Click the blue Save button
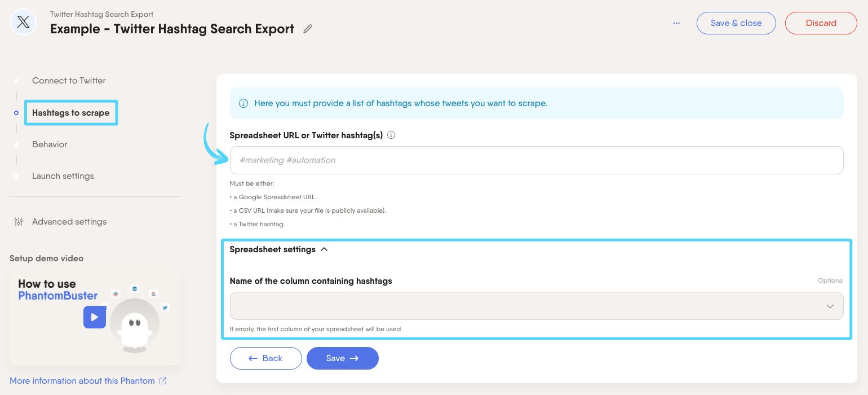The height and width of the screenshot is (395, 868). [x=343, y=358]
